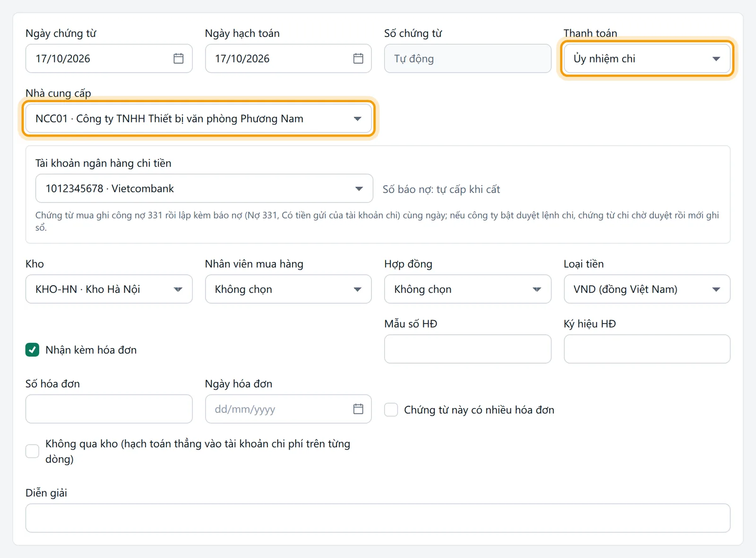The image size is (756, 558).
Task: Open the Thanh toán dropdown
Action: pos(647,59)
